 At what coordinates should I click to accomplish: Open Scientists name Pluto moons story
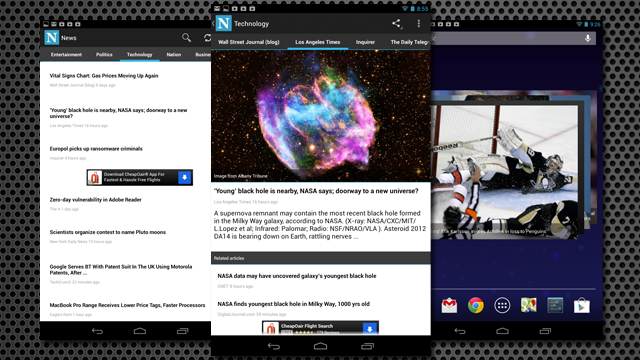point(108,232)
